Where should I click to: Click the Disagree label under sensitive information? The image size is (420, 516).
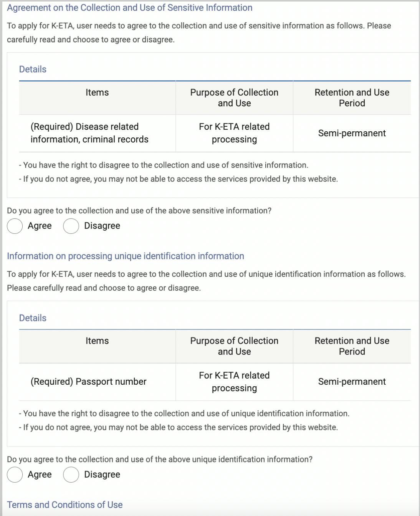click(x=102, y=226)
